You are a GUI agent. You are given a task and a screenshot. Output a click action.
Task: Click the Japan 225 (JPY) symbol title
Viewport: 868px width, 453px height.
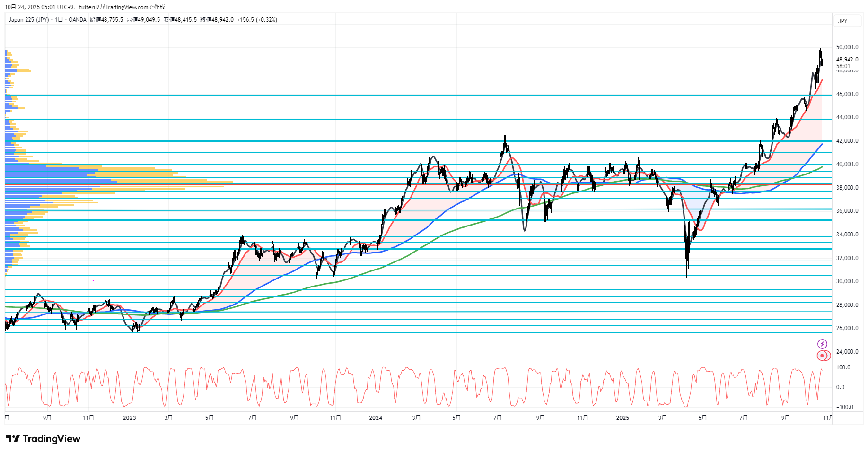(x=28, y=20)
